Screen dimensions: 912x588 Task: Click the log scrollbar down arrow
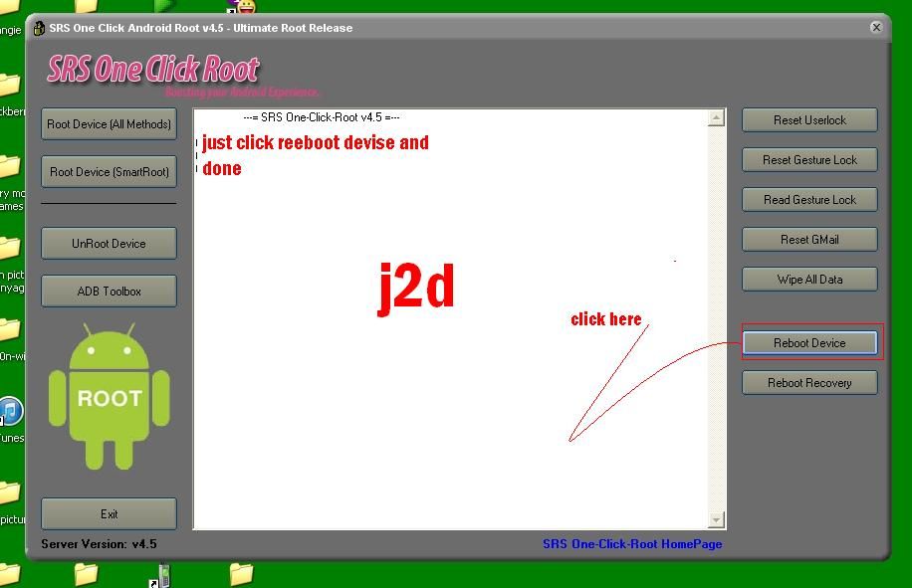tap(717, 519)
